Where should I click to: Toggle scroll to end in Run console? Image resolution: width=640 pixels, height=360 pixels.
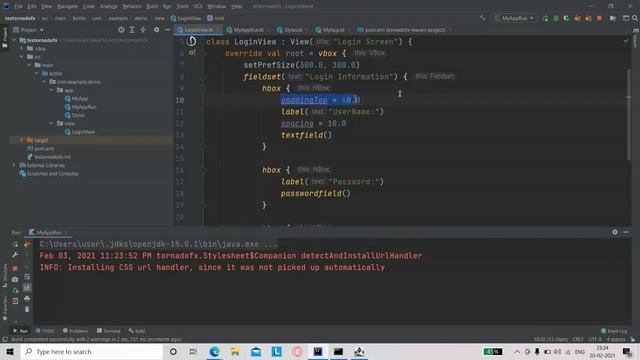pos(27,288)
